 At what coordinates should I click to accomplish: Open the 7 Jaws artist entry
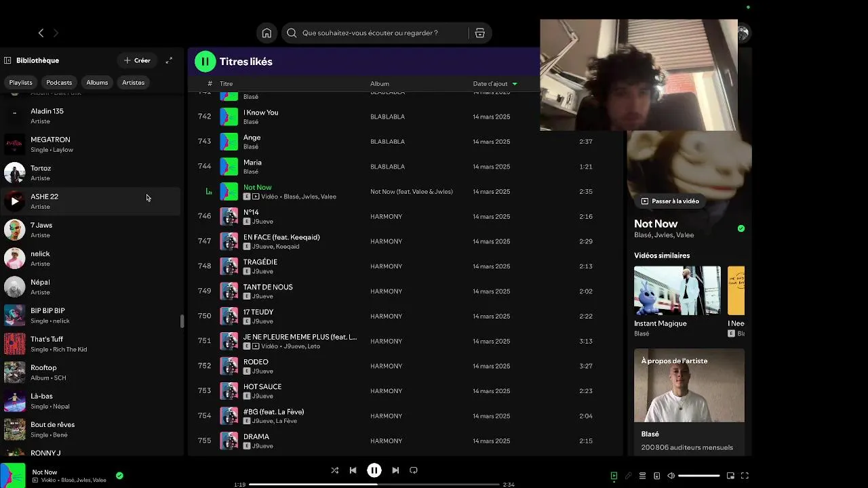point(90,230)
